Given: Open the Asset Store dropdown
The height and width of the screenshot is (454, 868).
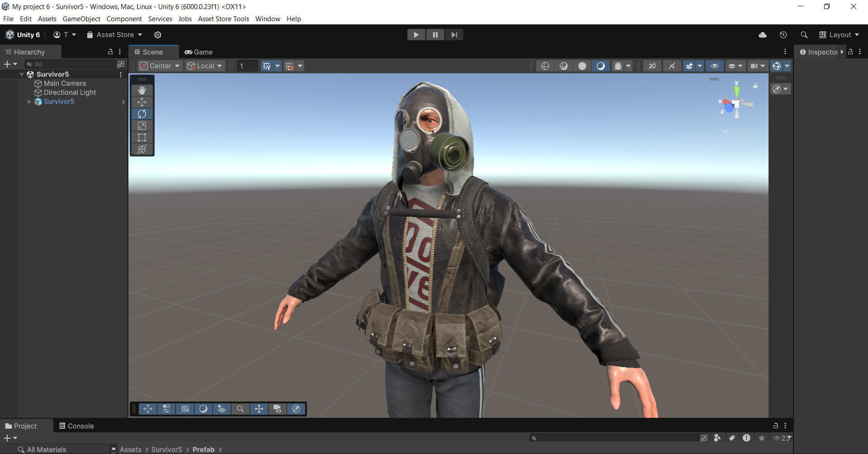Looking at the screenshot, I should click(x=114, y=35).
